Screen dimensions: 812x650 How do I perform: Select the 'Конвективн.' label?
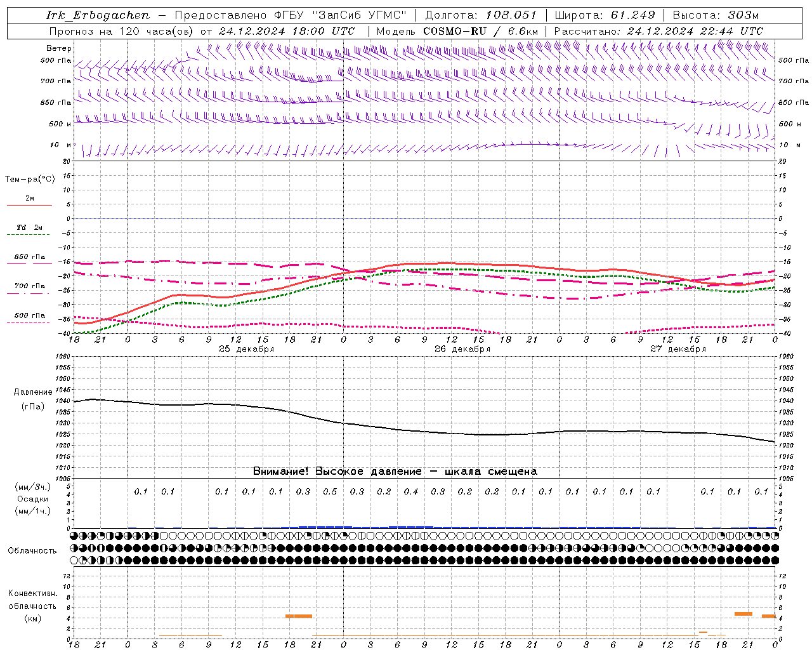[x=32, y=594]
